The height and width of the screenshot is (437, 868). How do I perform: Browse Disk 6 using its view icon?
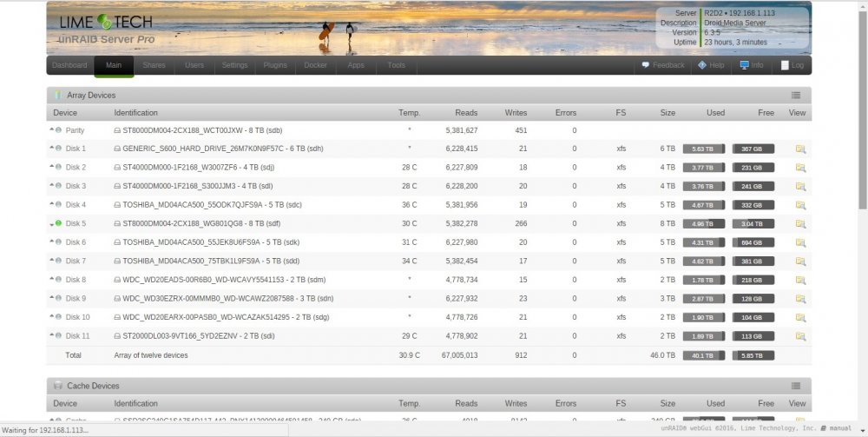coord(800,242)
